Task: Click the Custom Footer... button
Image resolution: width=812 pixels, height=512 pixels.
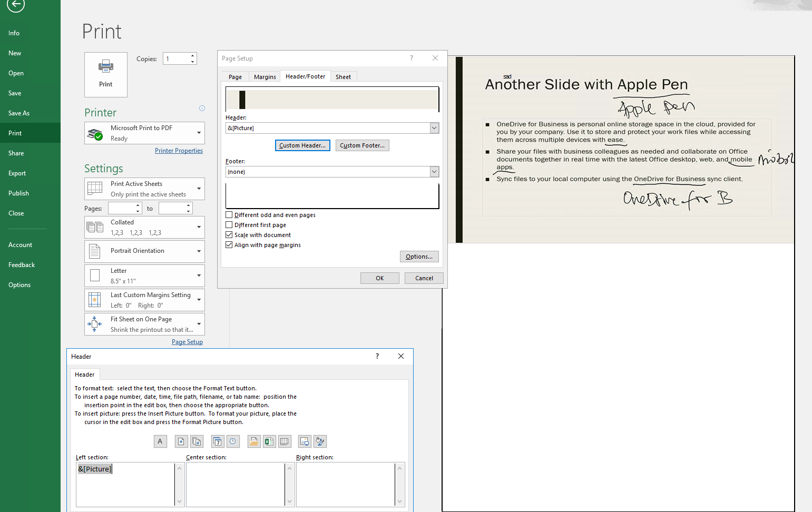Action: tap(363, 145)
